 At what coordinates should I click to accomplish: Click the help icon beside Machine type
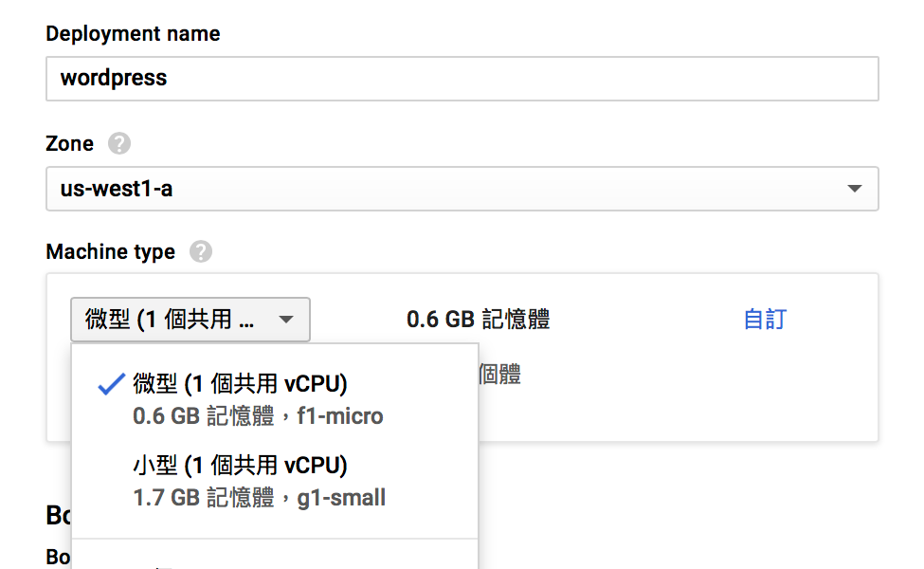pyautogui.click(x=201, y=252)
